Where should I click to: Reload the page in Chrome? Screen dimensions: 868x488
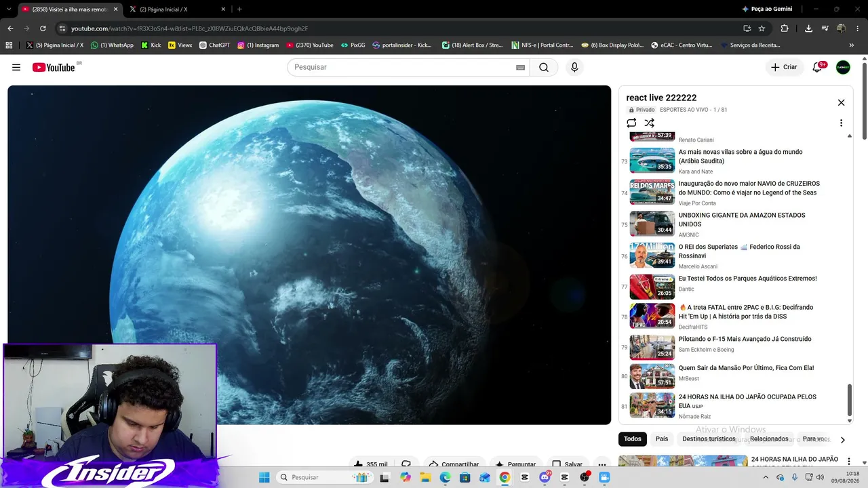coord(43,28)
